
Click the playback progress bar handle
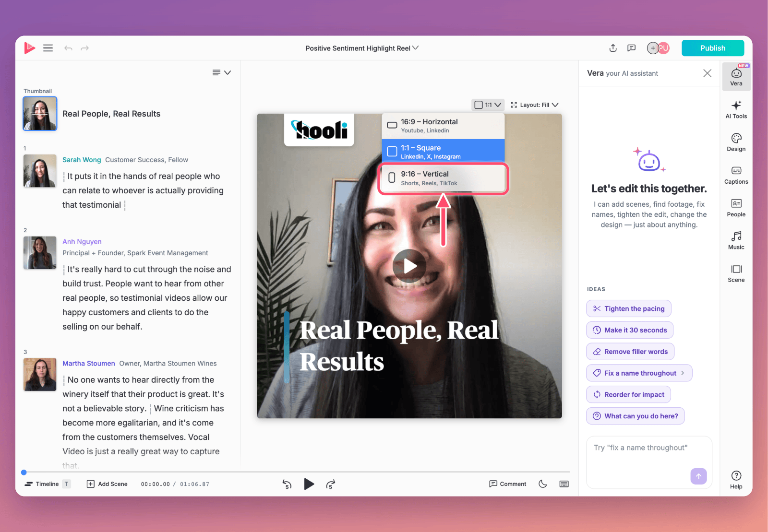[24, 473]
